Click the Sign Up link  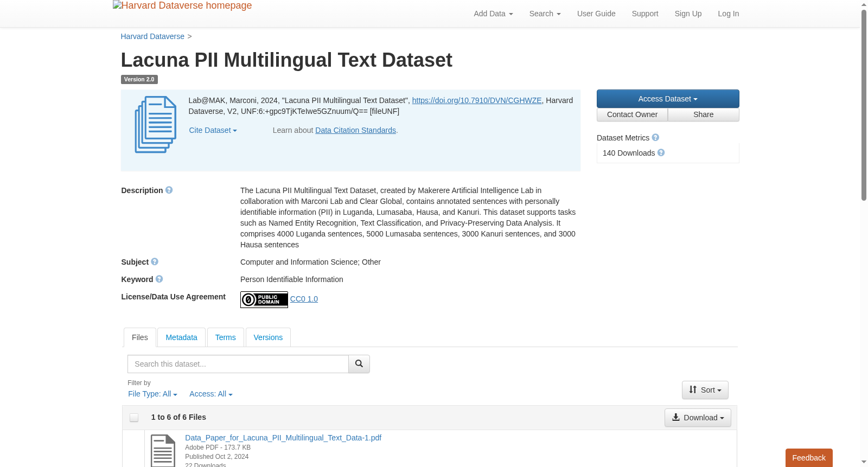pos(688,14)
